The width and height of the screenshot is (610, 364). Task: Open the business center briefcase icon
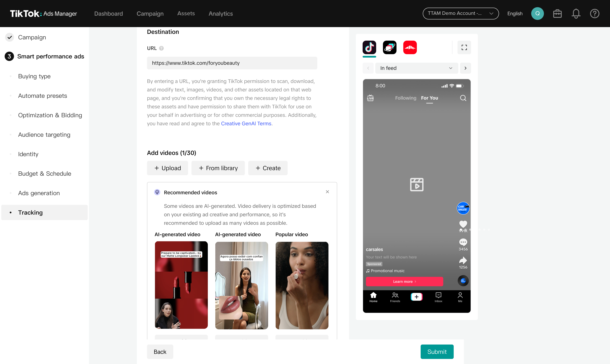coord(557,14)
